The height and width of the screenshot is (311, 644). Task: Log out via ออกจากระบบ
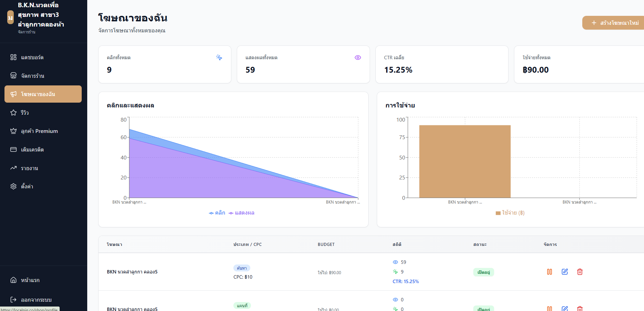(36, 300)
